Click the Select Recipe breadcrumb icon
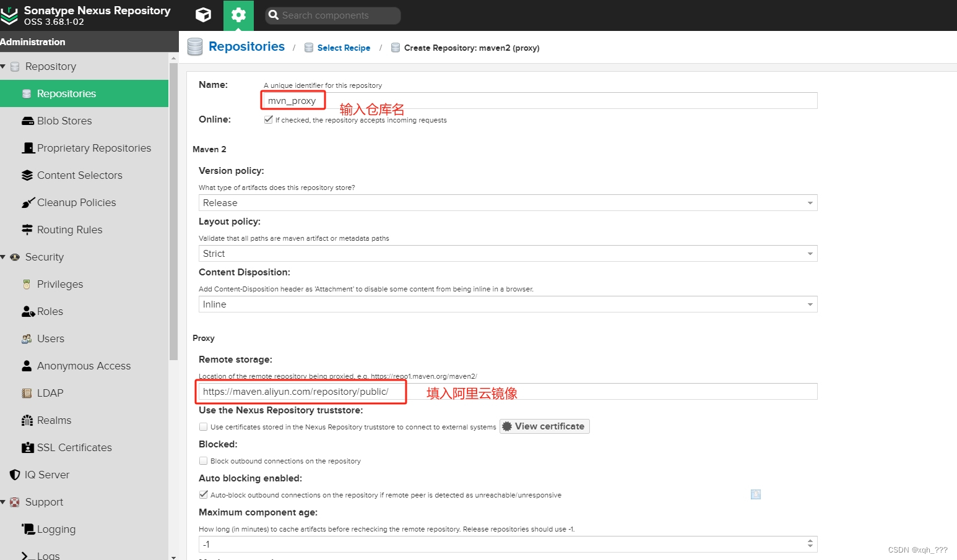957x560 pixels. 309,48
